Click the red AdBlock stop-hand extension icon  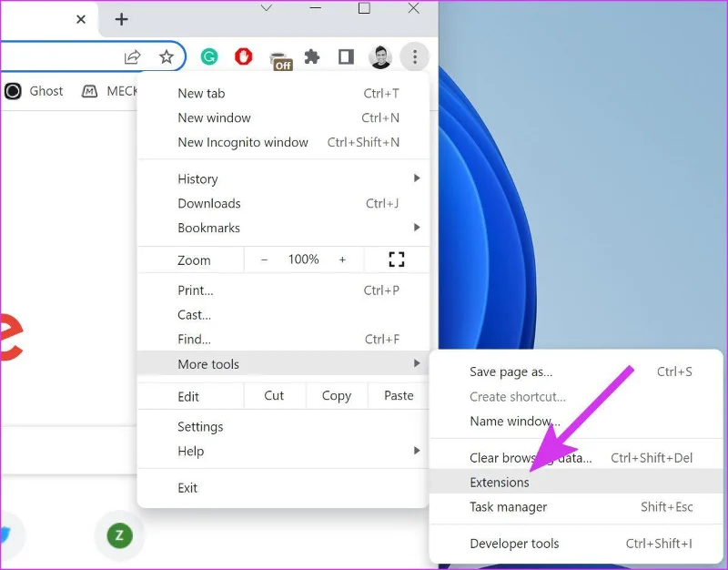(243, 56)
